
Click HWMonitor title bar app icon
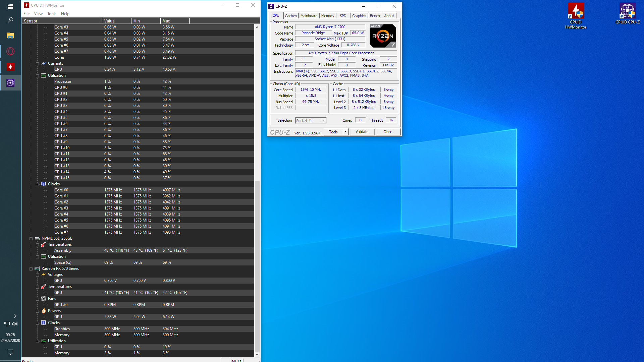coord(26,5)
